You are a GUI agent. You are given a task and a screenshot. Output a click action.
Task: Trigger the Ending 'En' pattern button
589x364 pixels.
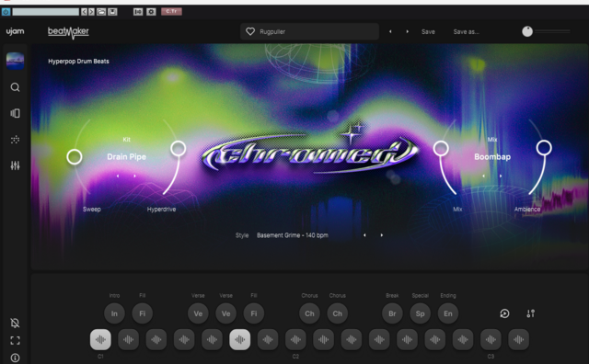pyautogui.click(x=448, y=313)
